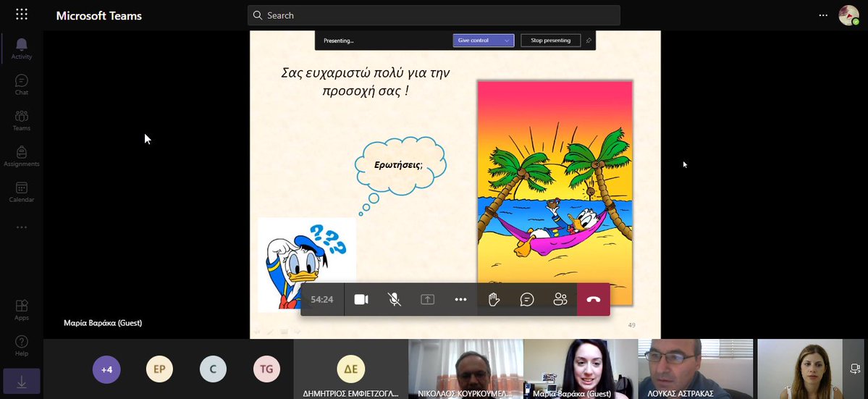Click slide number 49
This screenshot has width=868, height=399.
(x=631, y=325)
